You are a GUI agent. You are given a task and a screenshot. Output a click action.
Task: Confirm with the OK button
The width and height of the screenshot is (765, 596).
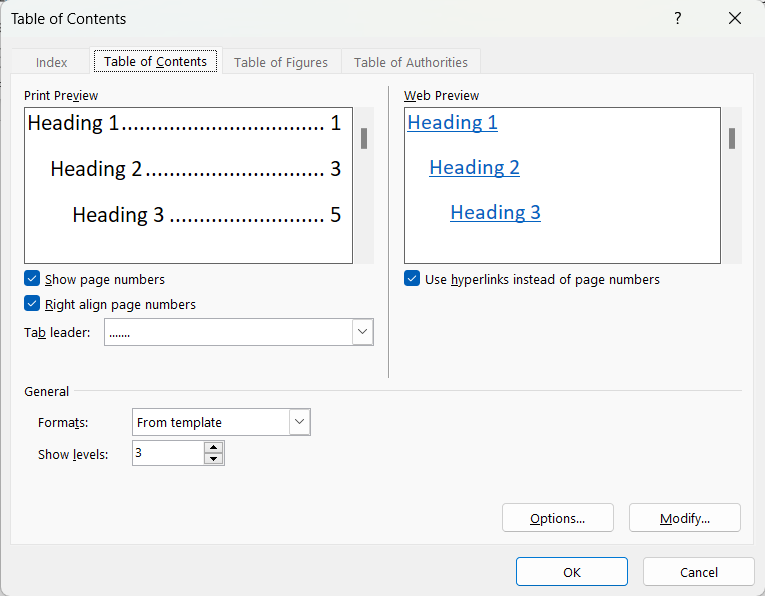572,572
